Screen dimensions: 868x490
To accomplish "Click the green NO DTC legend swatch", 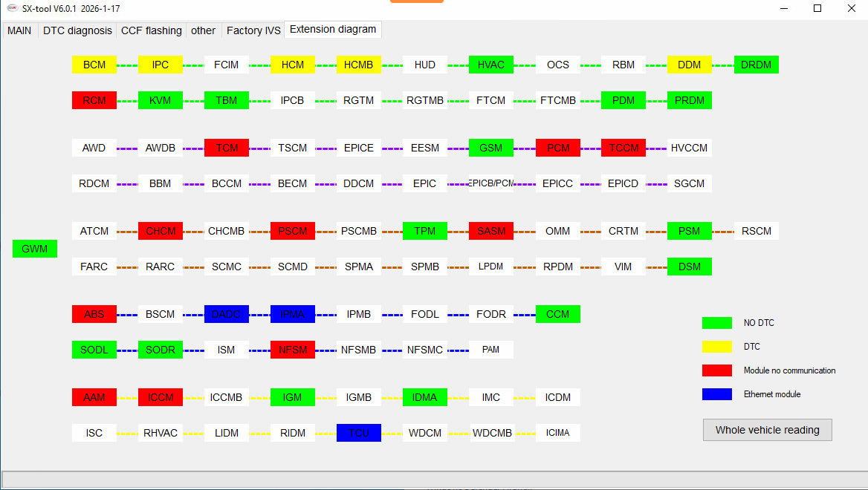I will (717, 323).
